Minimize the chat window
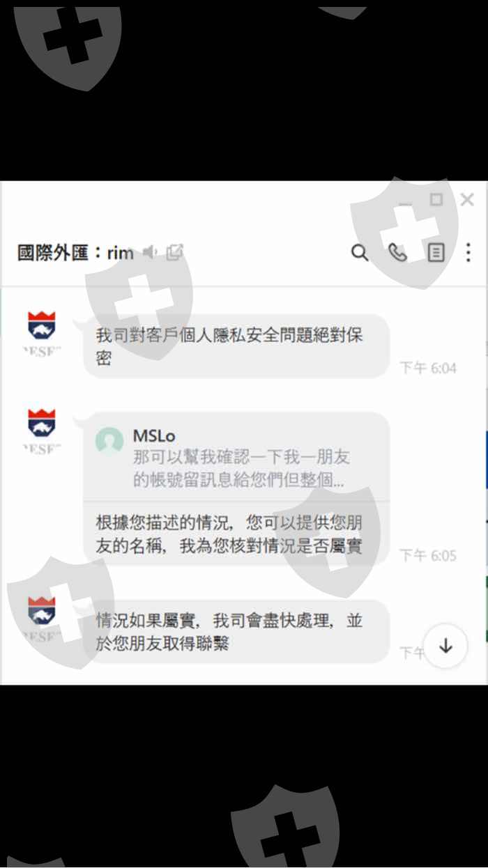This screenshot has width=488, height=868. (405, 201)
